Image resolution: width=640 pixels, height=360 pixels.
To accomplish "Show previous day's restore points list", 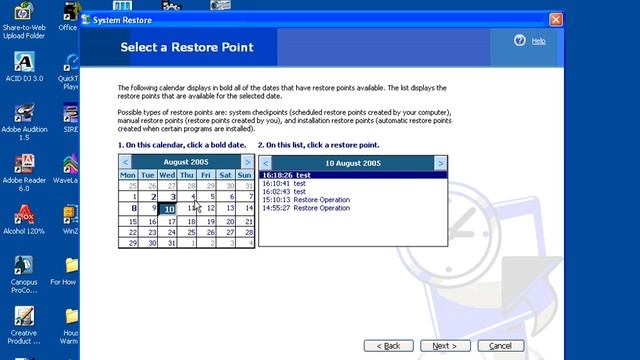I will point(265,163).
